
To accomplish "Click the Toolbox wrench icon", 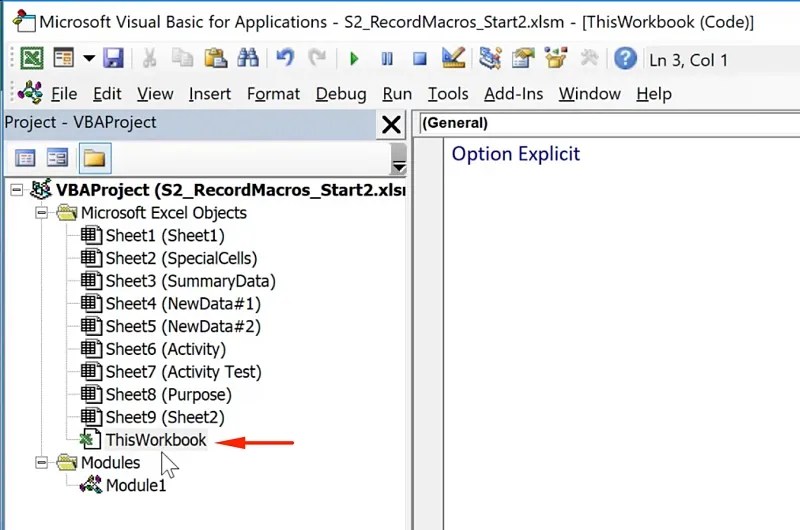I will 589,58.
